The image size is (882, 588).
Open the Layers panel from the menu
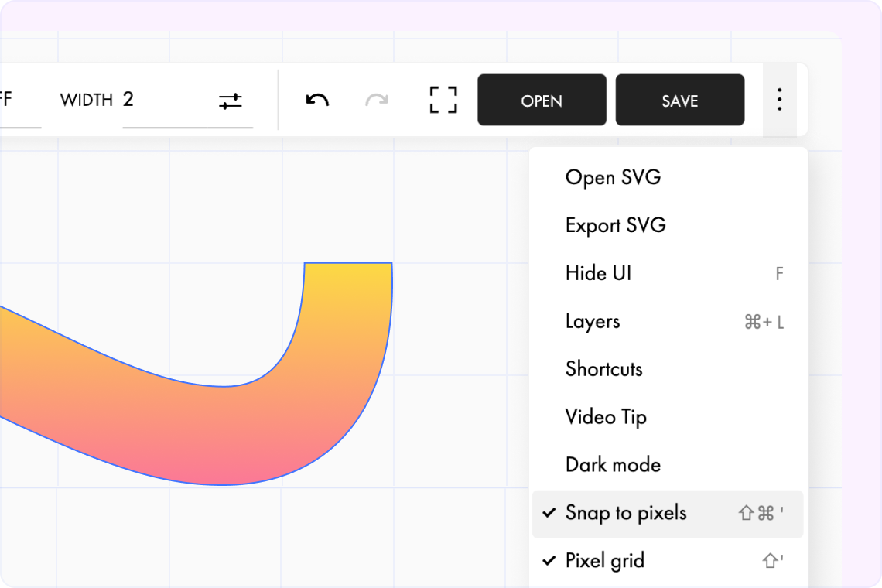tap(593, 321)
